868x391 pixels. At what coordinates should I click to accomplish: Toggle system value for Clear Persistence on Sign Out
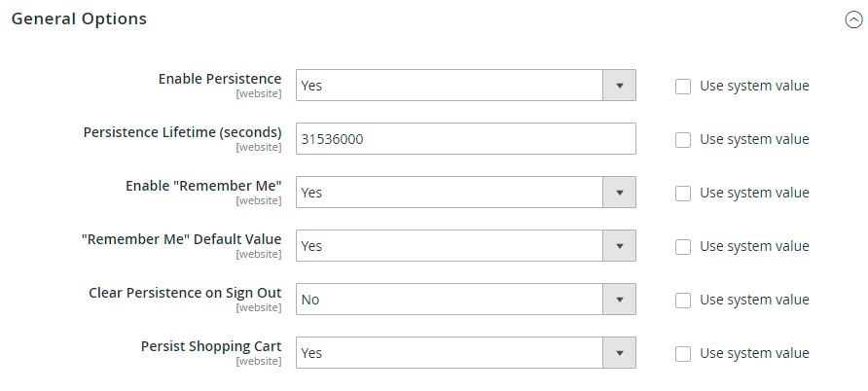683,300
